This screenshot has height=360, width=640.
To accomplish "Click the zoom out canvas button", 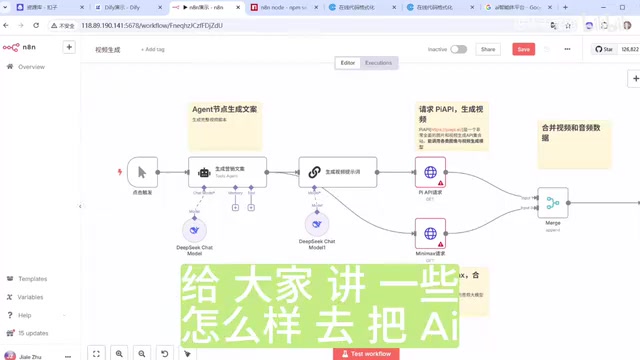I will tap(142, 353).
